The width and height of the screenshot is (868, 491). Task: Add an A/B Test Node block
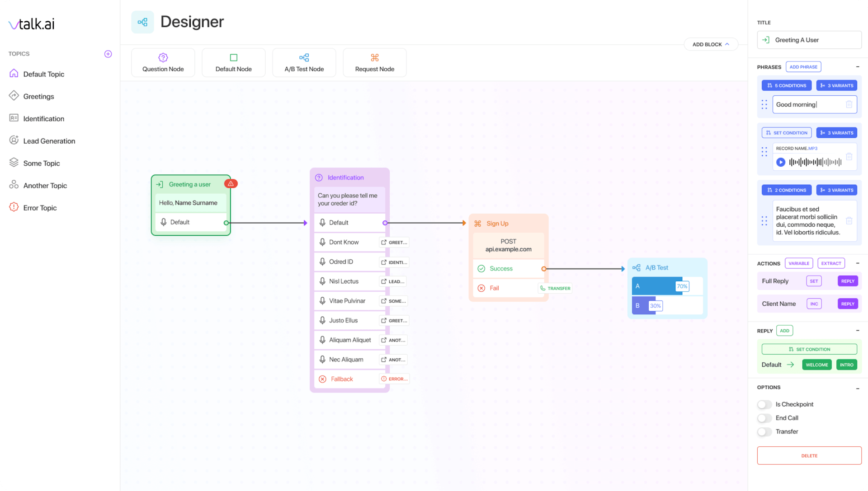(304, 63)
